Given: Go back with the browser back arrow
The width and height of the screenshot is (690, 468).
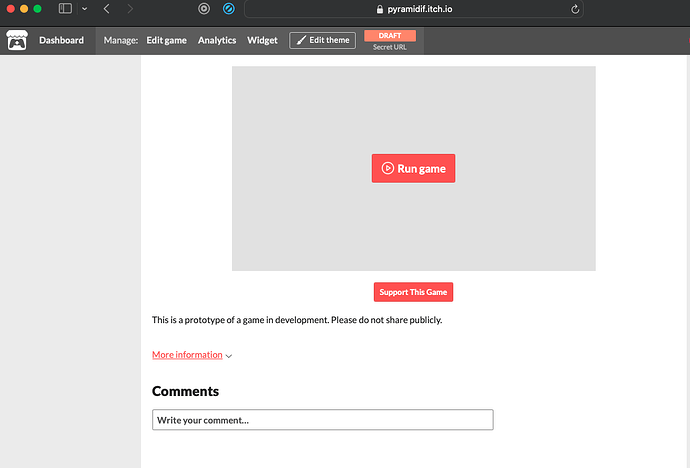Looking at the screenshot, I should pyautogui.click(x=107, y=9).
